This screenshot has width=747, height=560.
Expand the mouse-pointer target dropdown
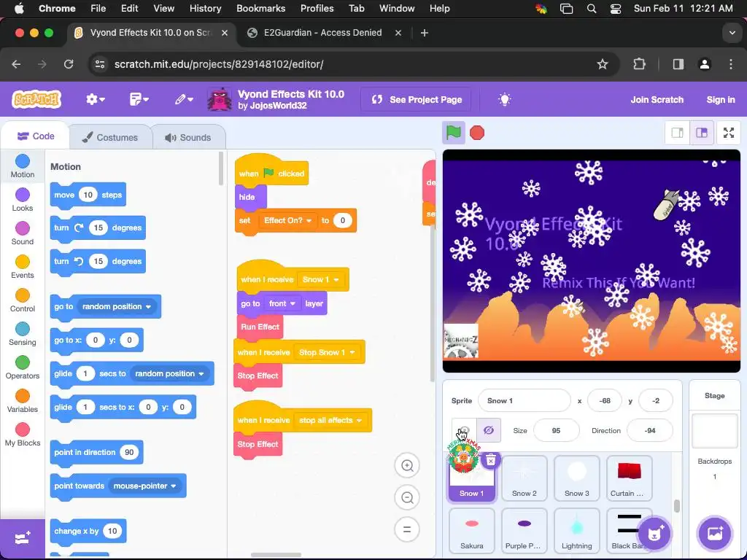pyautogui.click(x=145, y=486)
